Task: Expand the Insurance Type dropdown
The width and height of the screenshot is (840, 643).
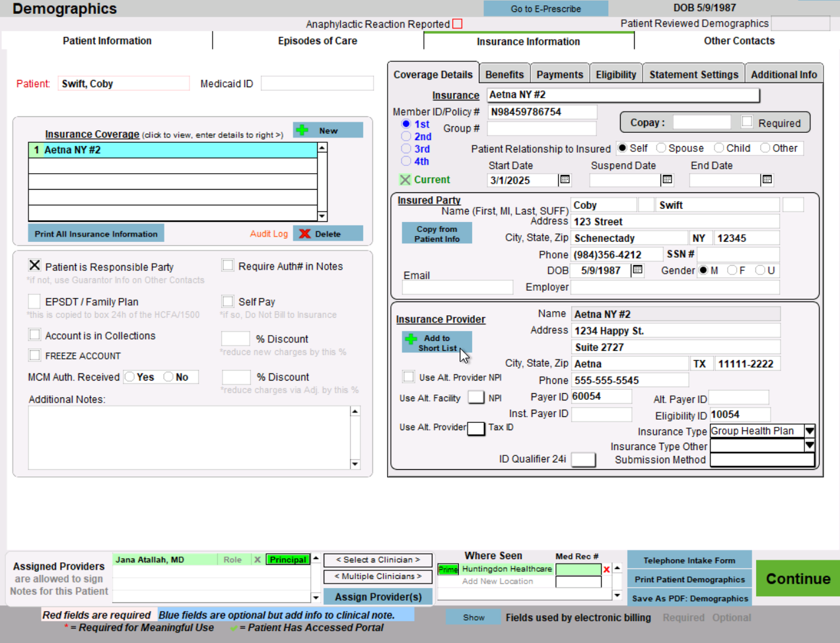Action: click(x=810, y=431)
